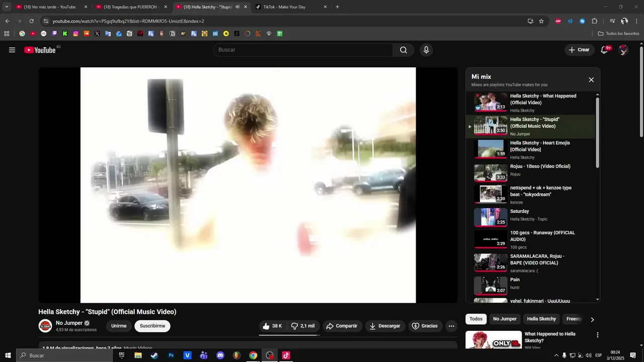Click the Unirme join button
644x362 pixels.
coord(119,326)
